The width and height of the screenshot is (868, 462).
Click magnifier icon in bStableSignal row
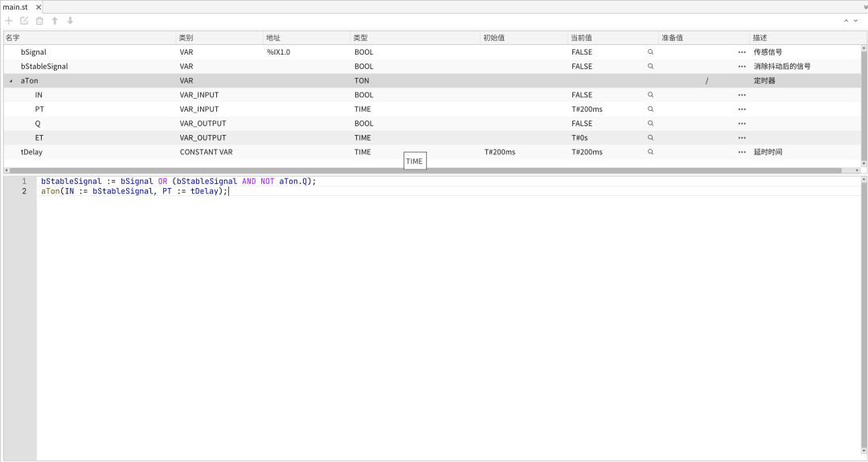[650, 67]
